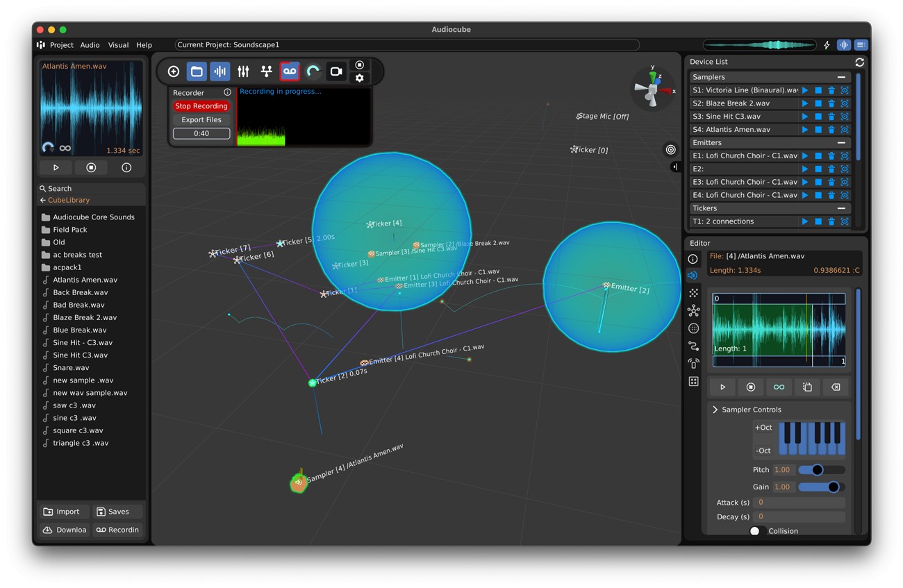
Task: Select Snare.wav in the library list
Action: click(71, 368)
